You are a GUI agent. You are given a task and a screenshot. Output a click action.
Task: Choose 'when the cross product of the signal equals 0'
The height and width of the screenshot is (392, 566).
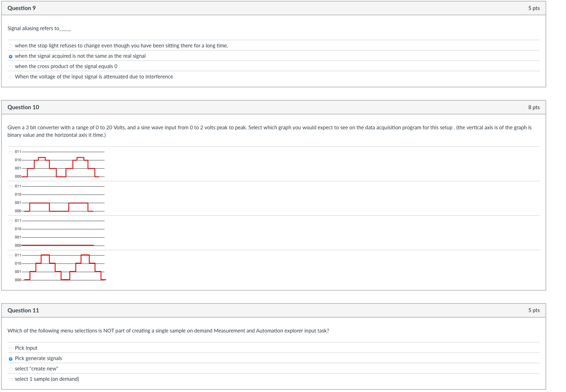point(10,66)
